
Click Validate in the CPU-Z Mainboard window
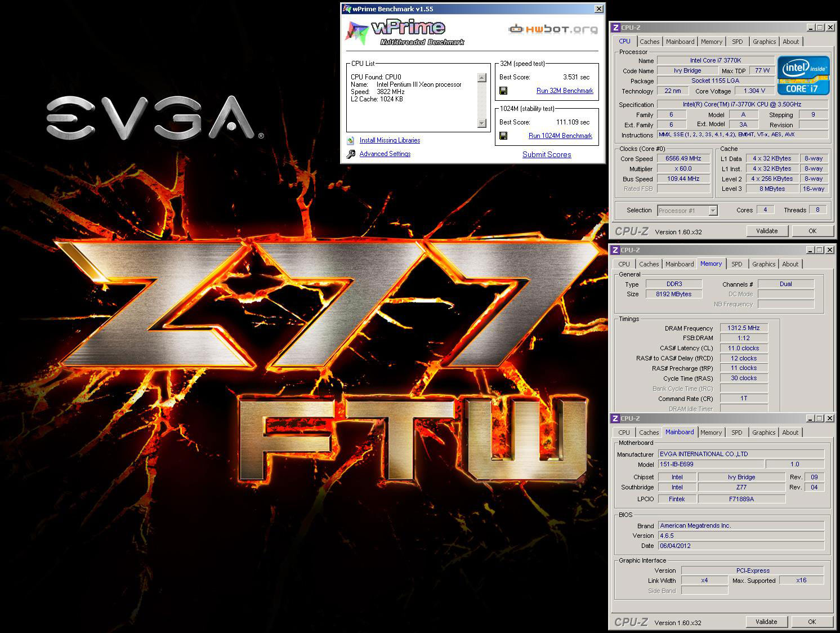coord(766,622)
